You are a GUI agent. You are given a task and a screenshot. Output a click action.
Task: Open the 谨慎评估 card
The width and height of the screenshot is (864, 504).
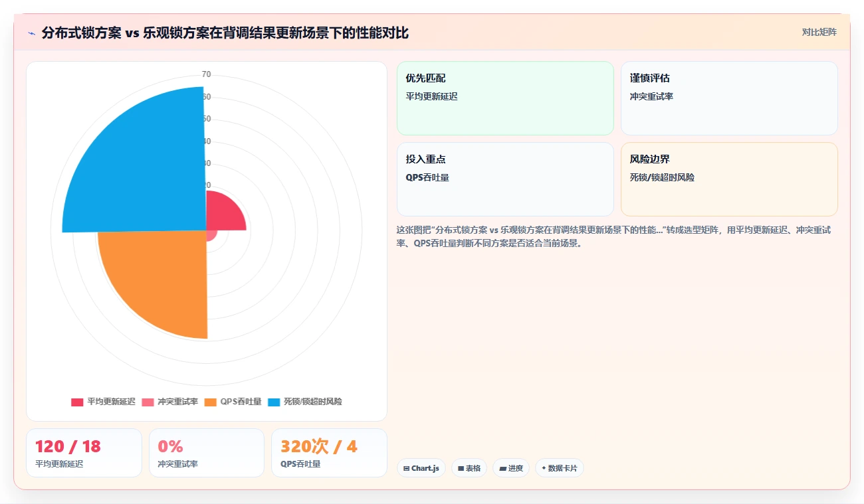729,98
